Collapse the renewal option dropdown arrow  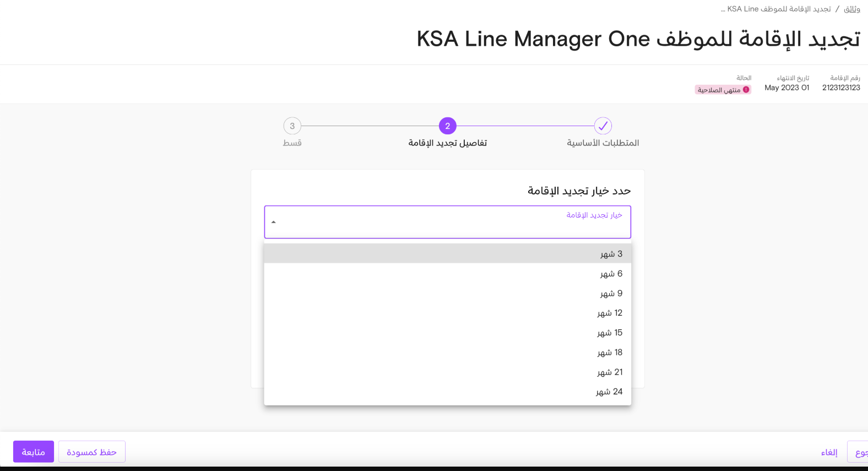coord(274,222)
